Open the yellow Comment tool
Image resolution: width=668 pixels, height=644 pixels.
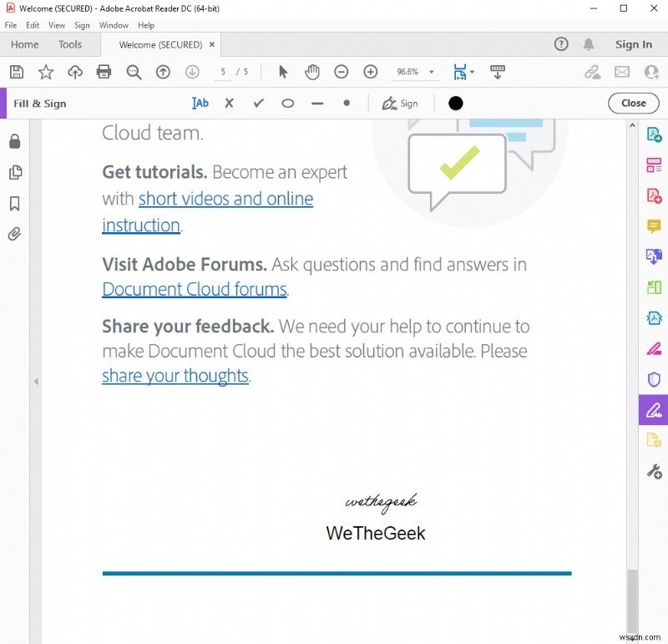point(654,226)
